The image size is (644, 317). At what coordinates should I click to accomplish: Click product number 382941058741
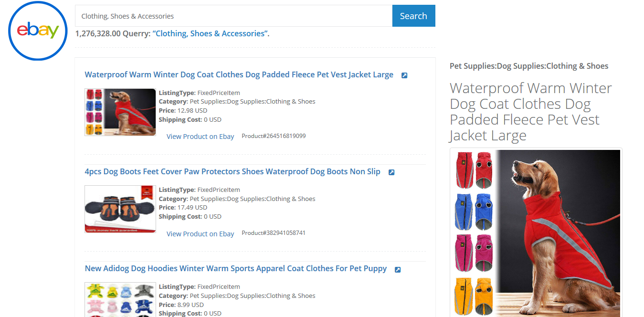click(274, 233)
